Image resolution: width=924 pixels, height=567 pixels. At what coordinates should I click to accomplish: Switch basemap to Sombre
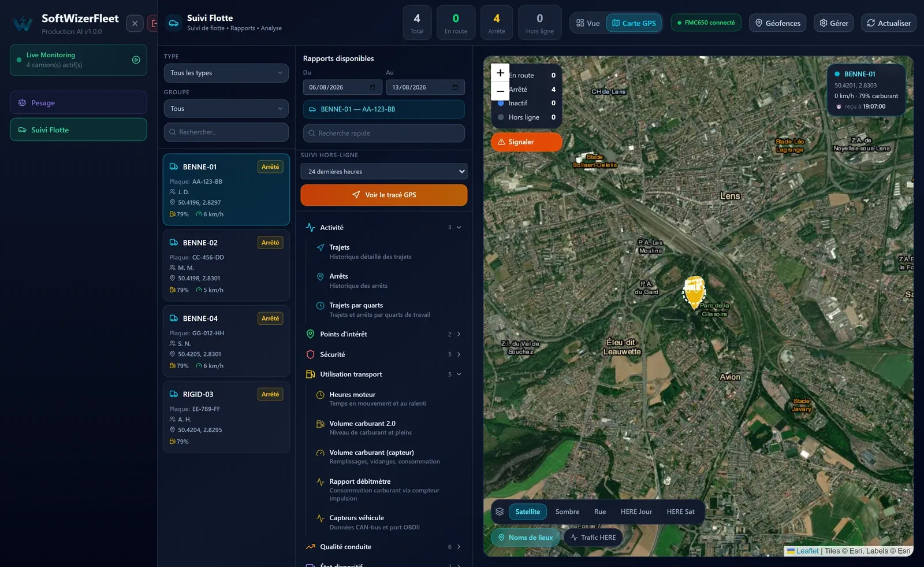tap(567, 512)
